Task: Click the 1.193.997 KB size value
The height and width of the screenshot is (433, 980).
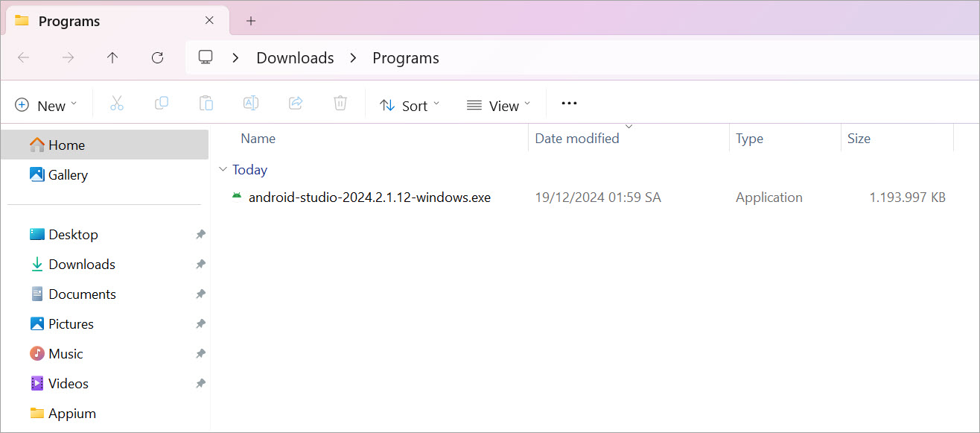Action: pos(908,197)
